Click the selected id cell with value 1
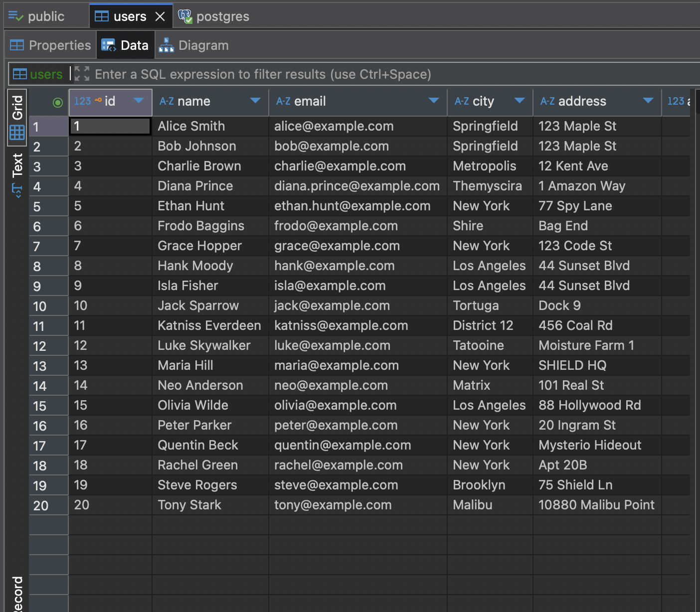 pos(110,126)
